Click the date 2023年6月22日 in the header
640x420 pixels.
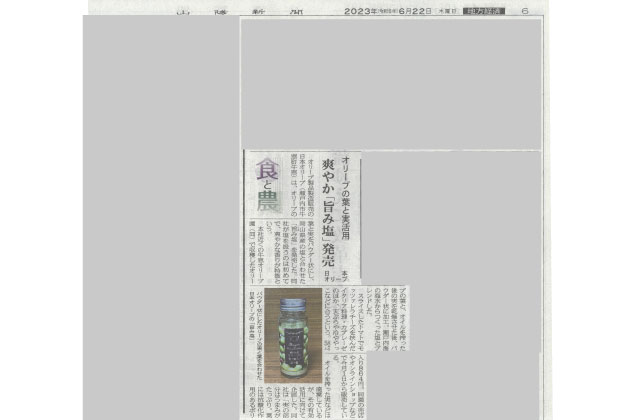click(387, 11)
